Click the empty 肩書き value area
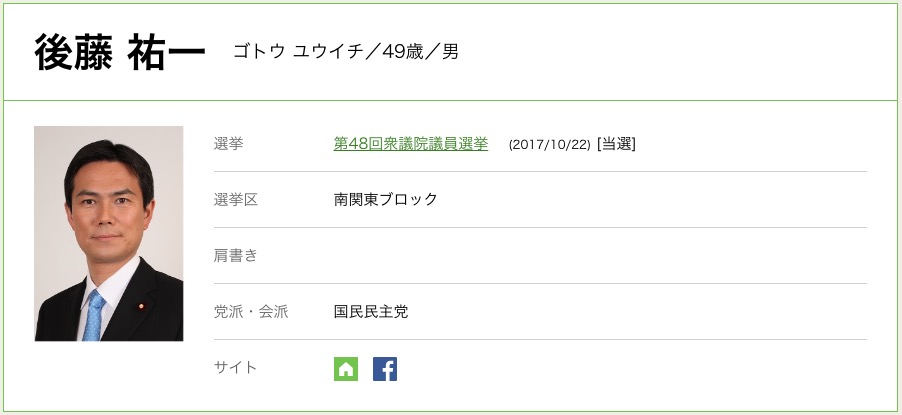Viewport: 902px width, 415px height. pos(600,256)
